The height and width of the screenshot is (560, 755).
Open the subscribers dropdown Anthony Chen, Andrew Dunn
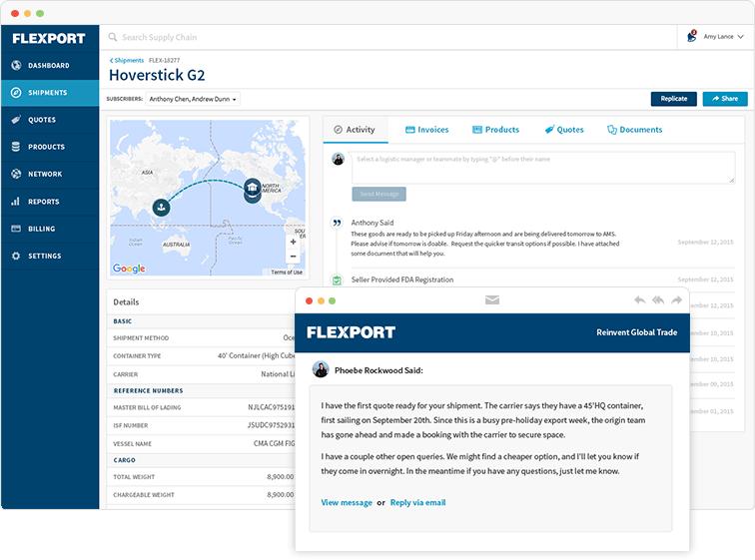coord(193,99)
